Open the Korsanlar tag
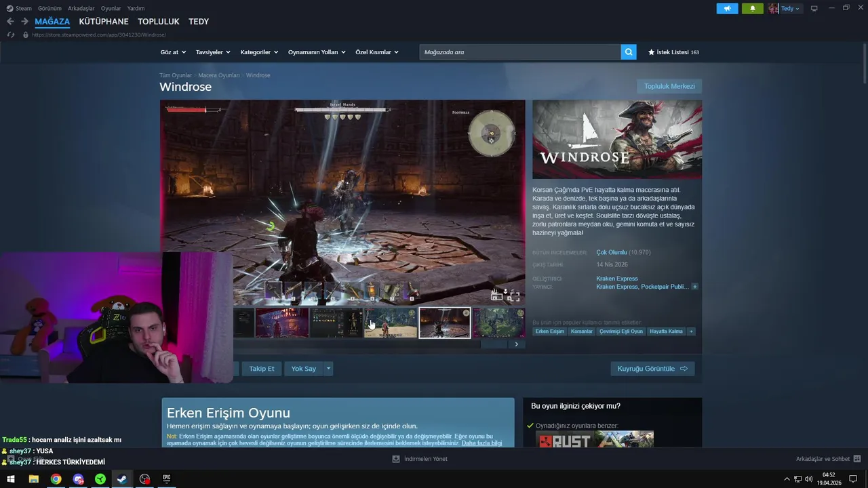The height and width of the screenshot is (488, 868). [x=582, y=331]
